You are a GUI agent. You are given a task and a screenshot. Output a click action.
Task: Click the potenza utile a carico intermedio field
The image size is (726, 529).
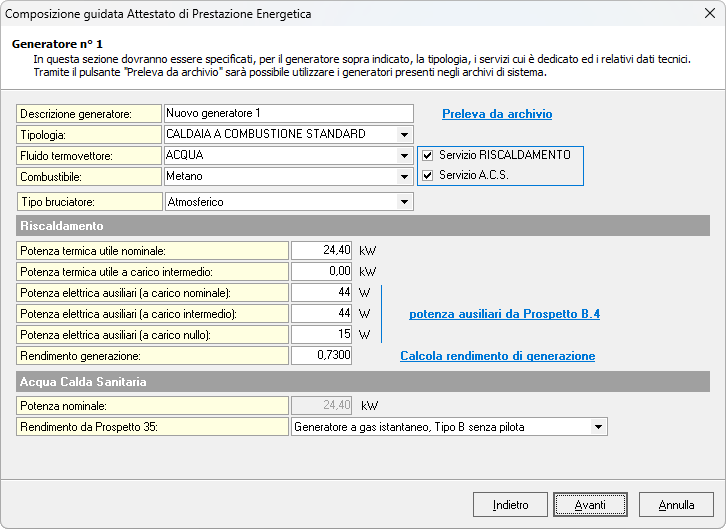tap(321, 271)
